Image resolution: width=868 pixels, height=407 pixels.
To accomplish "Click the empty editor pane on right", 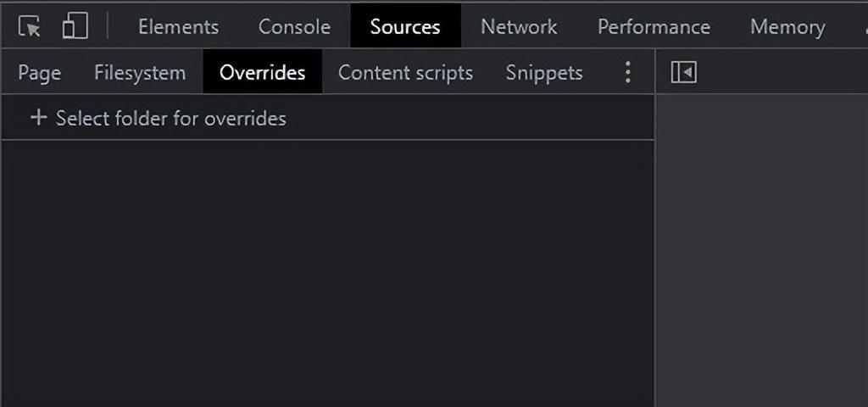I will [x=762, y=249].
